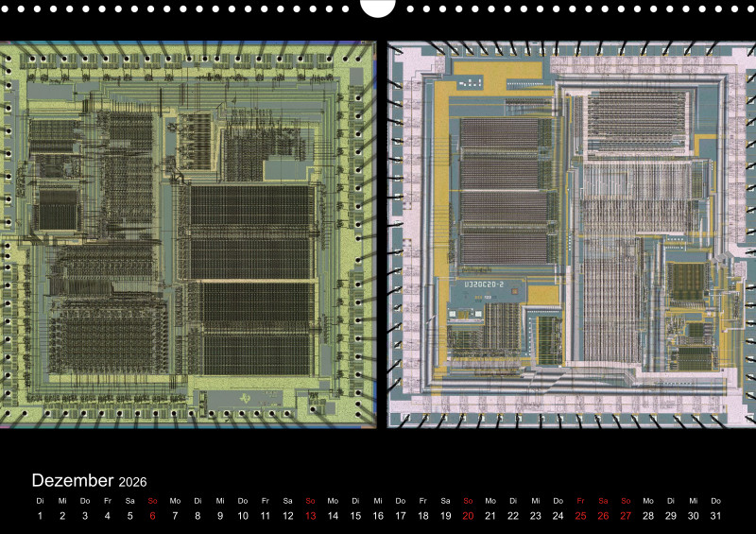Click the U320C20-2 label on the chip
756x534 pixels.
coord(486,283)
